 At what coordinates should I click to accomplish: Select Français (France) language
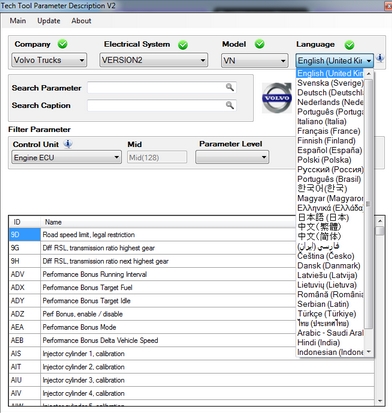330,131
